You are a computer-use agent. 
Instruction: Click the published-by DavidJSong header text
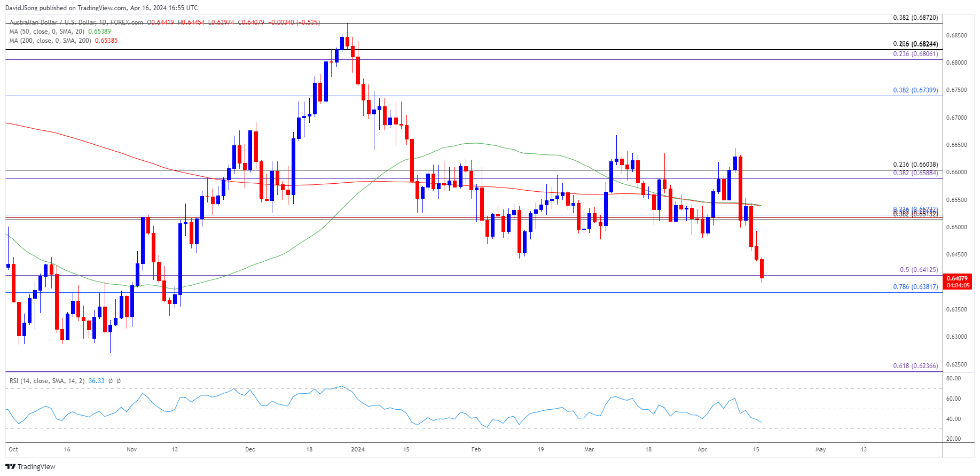101,8
